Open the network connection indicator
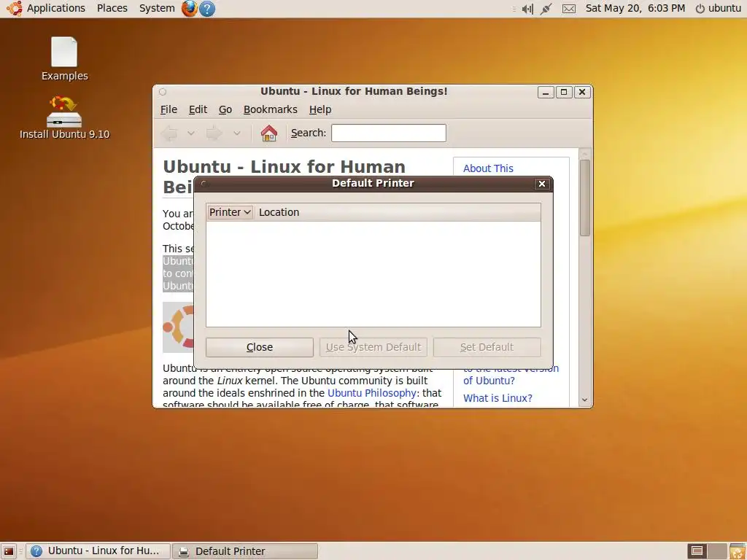The width and height of the screenshot is (747, 560). [546, 9]
